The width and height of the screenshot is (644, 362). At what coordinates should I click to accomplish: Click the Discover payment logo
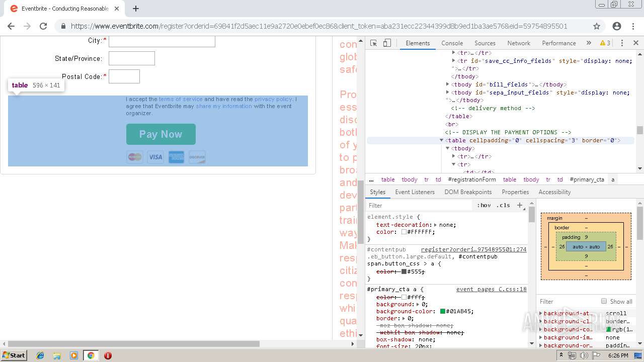197,157
